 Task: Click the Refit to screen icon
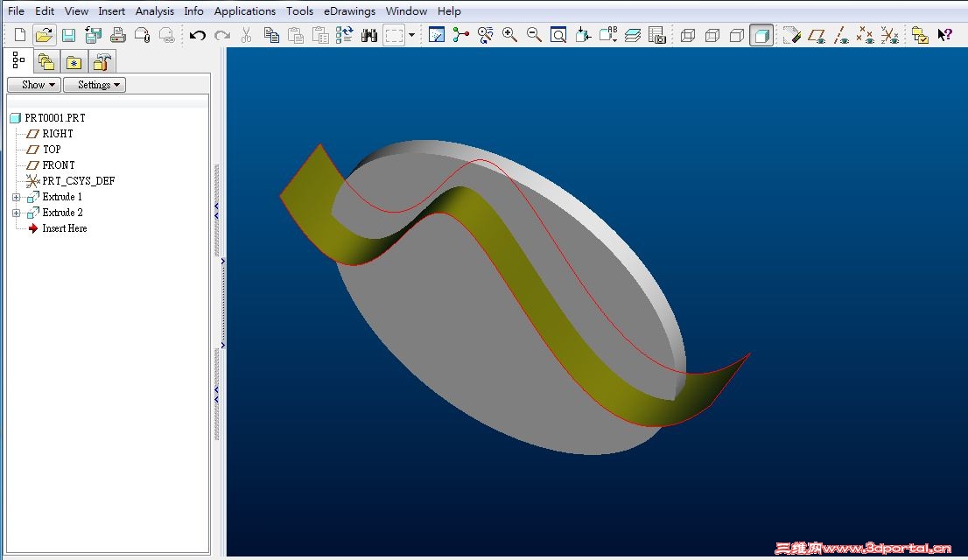pos(558,35)
